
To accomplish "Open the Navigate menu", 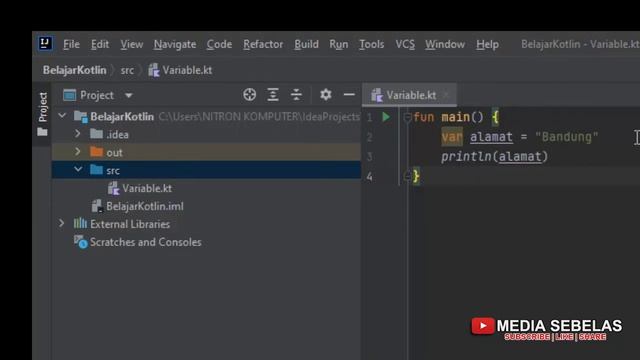I will (x=175, y=44).
